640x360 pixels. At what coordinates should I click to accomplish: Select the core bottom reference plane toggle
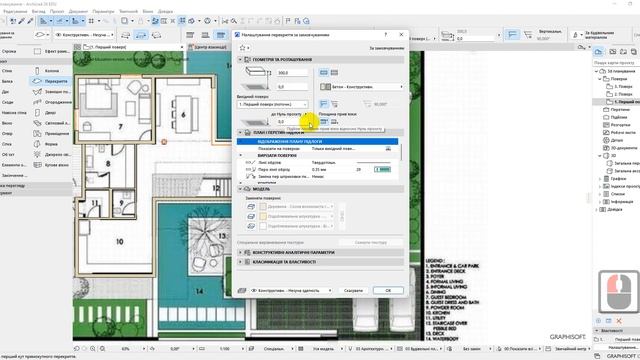tap(334, 122)
